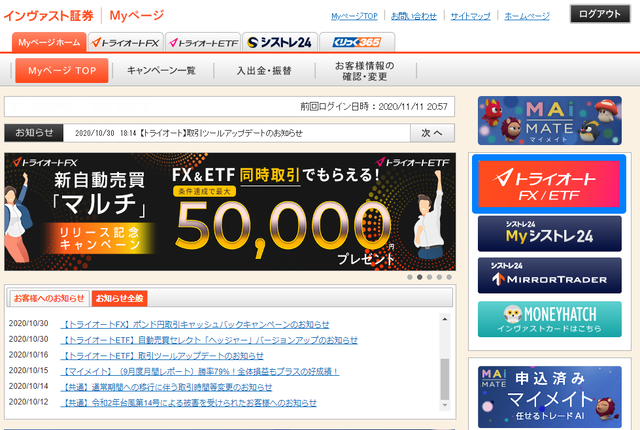640x430 pixels.
Task: Click the 2020/10/15 notice date
Action: click(x=29, y=370)
